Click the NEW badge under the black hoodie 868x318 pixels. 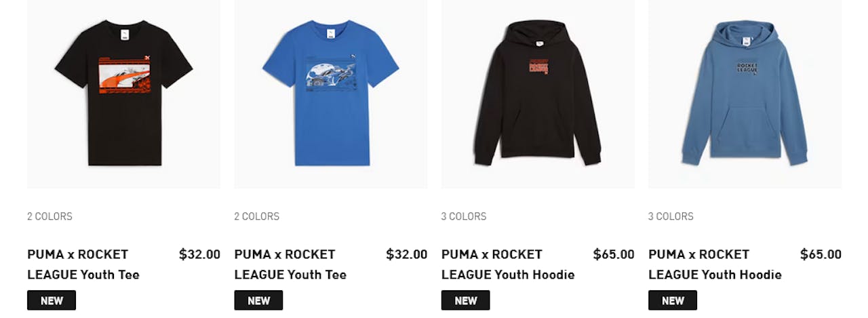(466, 300)
